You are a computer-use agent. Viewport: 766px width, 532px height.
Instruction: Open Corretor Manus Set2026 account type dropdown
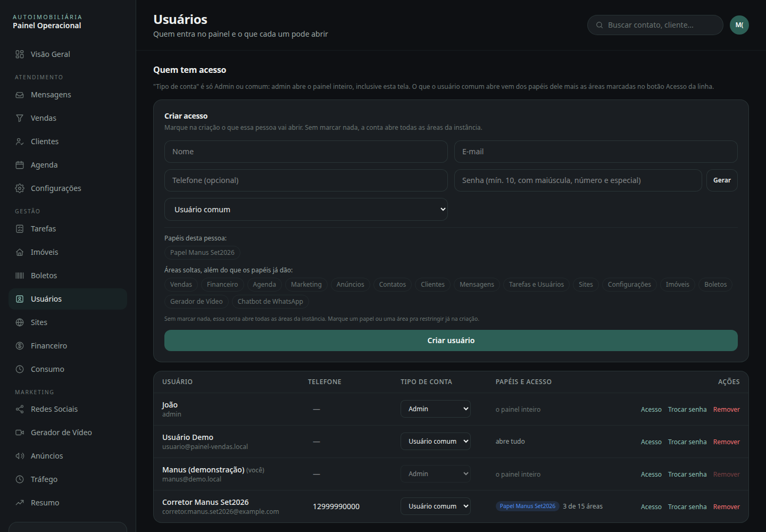pyautogui.click(x=436, y=506)
